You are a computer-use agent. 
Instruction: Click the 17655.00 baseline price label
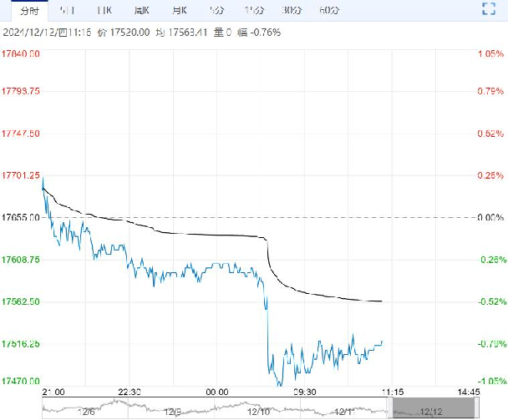[21, 217]
